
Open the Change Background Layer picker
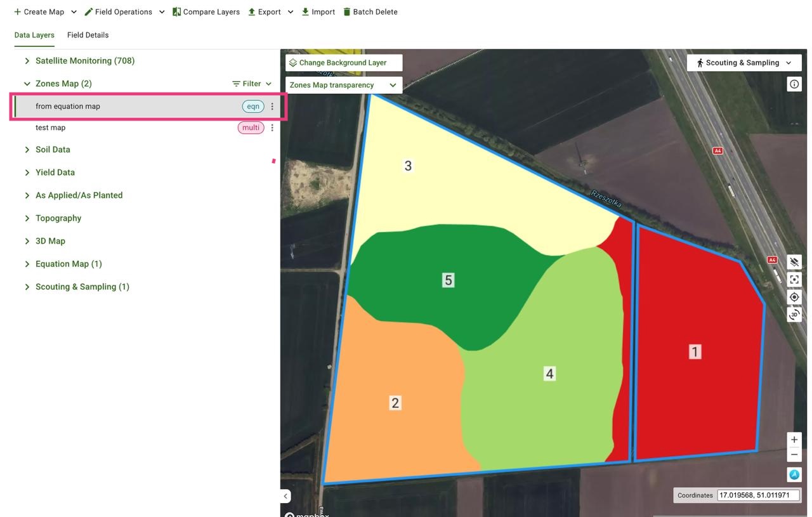point(343,62)
